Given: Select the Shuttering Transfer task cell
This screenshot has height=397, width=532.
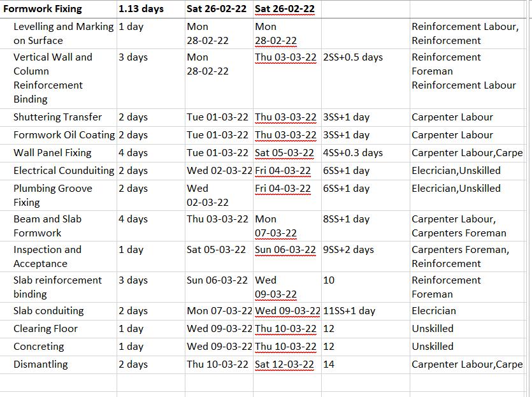Looking at the screenshot, I should 57,117.
